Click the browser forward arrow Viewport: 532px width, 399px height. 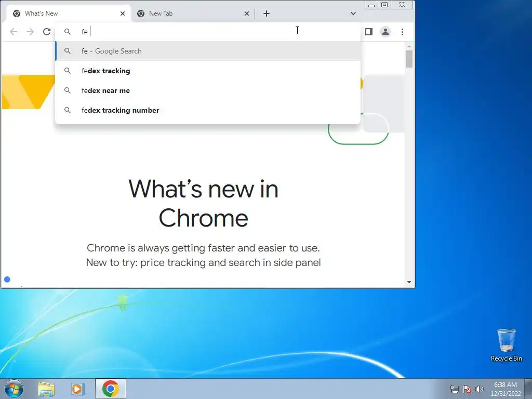tap(30, 32)
